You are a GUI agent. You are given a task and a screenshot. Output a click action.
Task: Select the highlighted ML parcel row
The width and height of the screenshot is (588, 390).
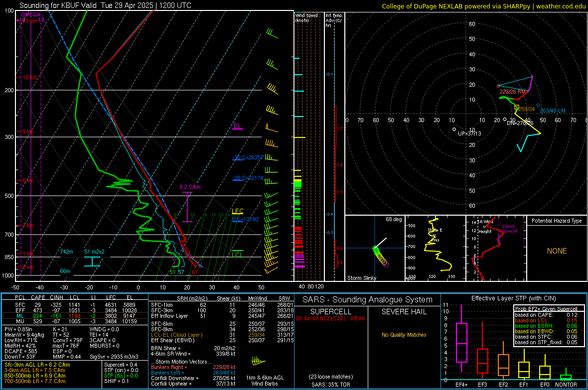point(75,316)
